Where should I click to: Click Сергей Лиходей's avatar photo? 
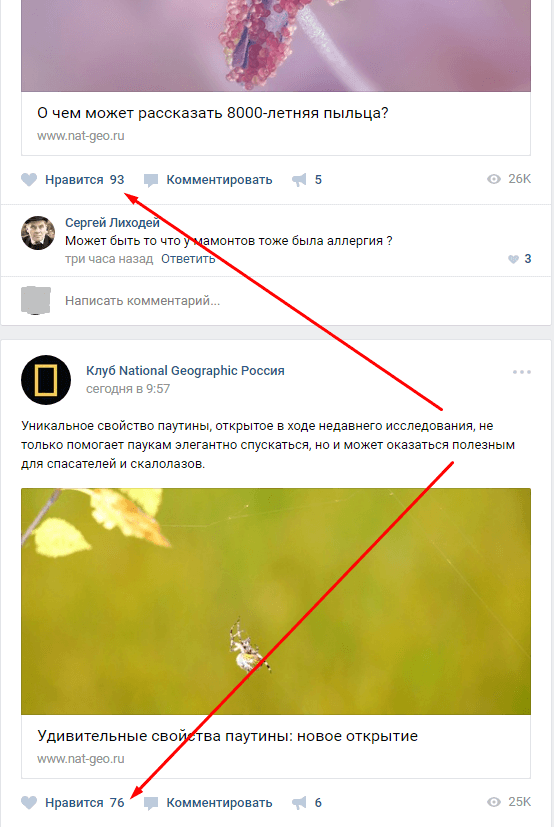pos(38,233)
